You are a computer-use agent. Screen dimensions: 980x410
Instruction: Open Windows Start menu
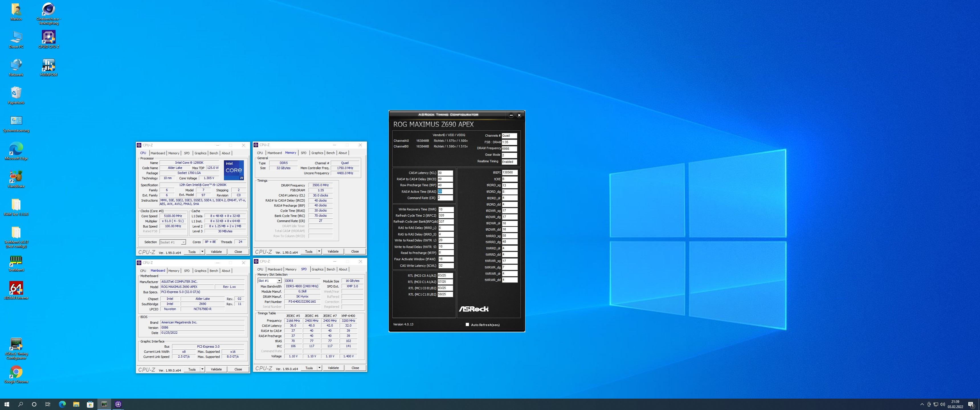pos(7,404)
